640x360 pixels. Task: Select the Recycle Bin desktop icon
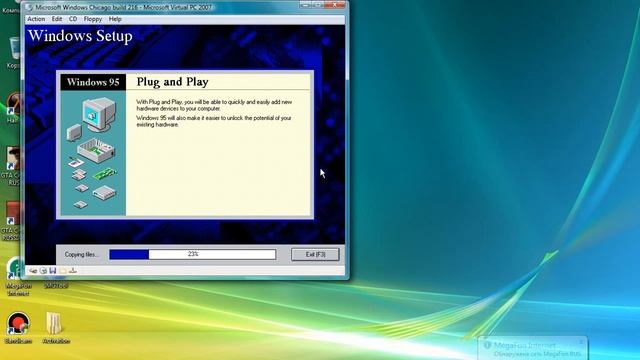coord(14,52)
